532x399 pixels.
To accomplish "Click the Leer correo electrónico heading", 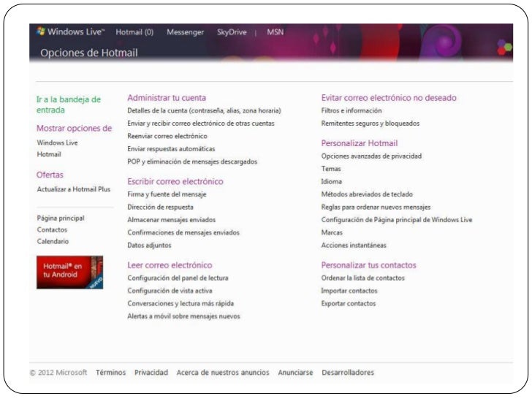I will point(170,265).
